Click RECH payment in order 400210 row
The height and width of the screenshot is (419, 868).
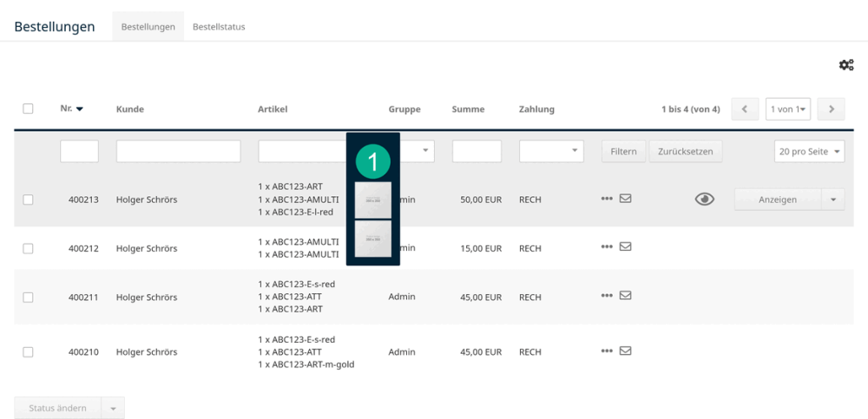(x=530, y=352)
